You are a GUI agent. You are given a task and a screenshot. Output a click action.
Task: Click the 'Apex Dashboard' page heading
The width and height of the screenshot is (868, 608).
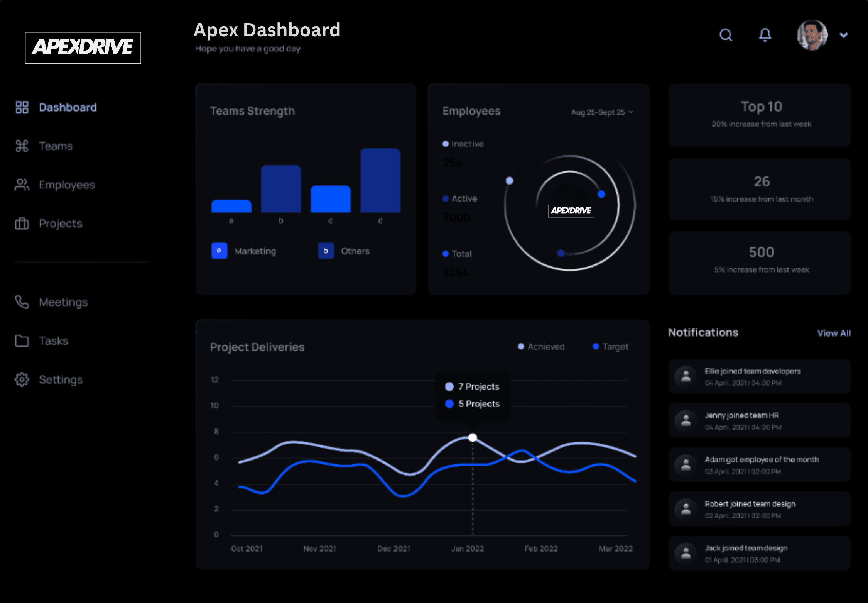pos(267,30)
